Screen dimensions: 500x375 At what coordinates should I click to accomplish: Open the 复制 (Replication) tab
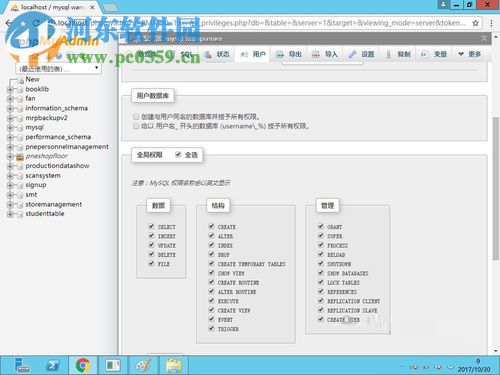[398, 54]
